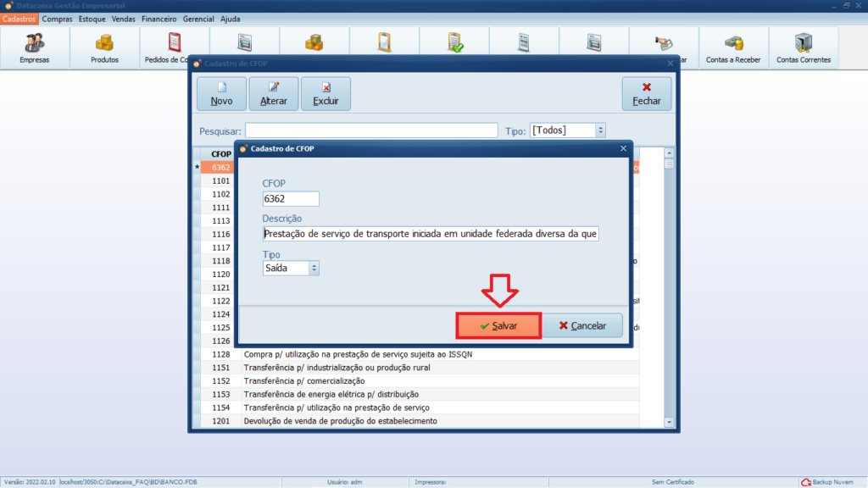
Task: Click the Descrição text field
Action: pos(431,234)
